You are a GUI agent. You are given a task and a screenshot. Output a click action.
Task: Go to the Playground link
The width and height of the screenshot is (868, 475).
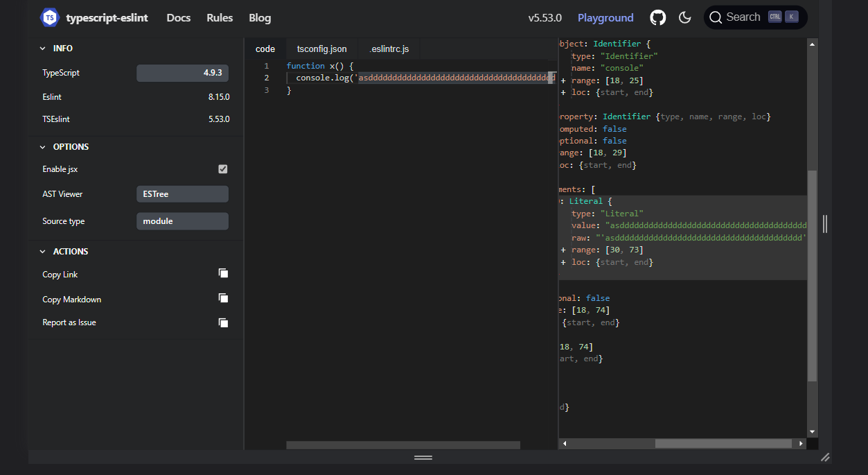[605, 17]
